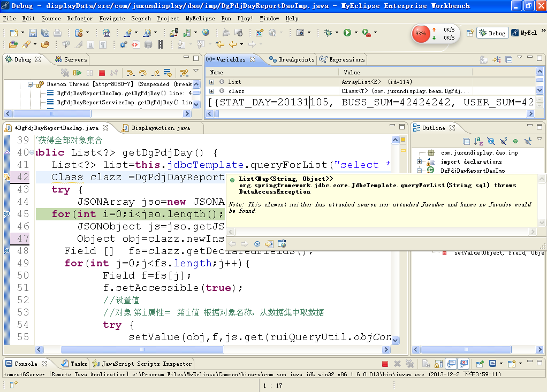Click the Step Return debug icon

(x=156, y=73)
